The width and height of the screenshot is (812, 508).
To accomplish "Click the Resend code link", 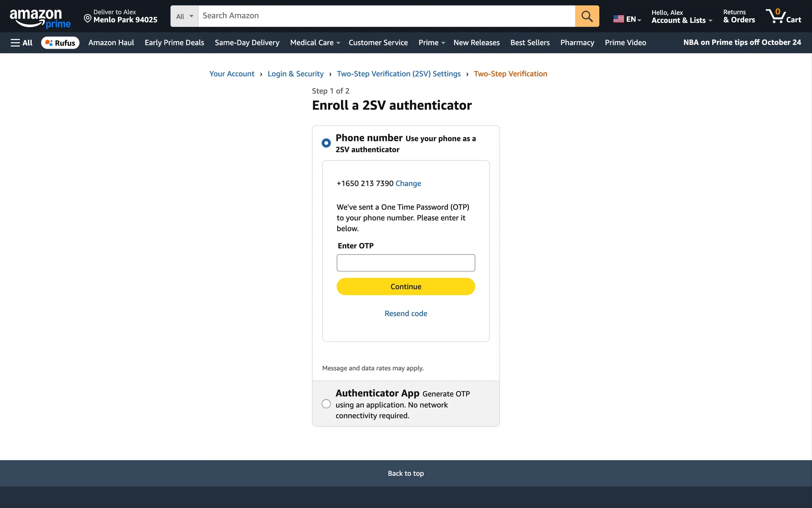I will (406, 314).
